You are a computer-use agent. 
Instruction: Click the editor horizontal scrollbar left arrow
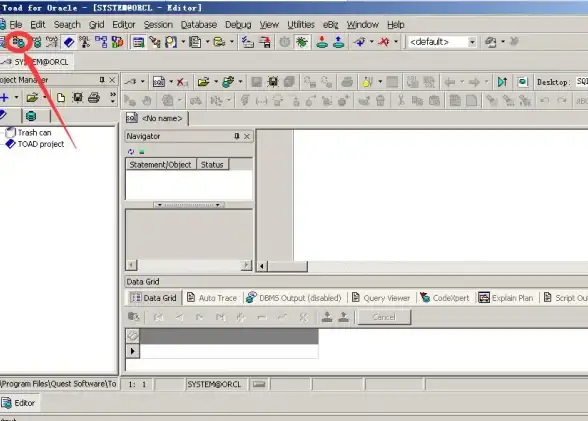tap(262, 266)
